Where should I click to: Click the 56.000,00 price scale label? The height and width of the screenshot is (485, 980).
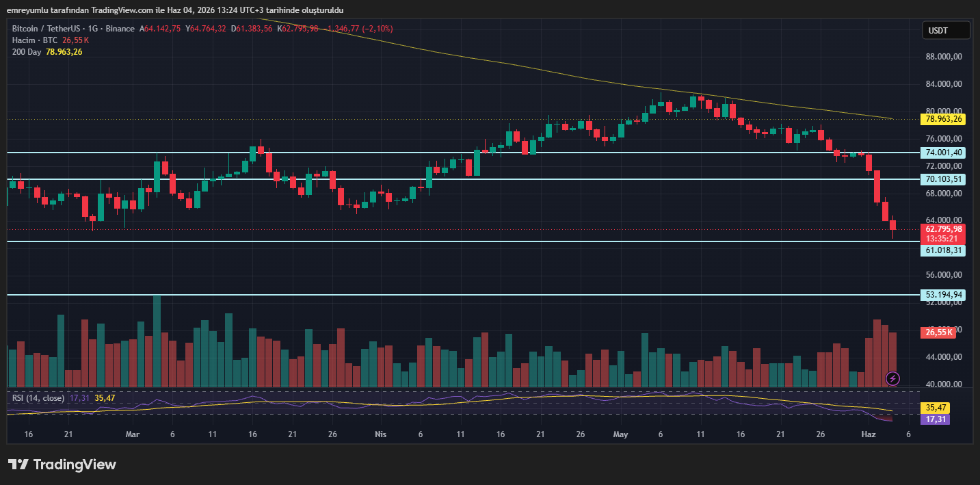pyautogui.click(x=944, y=275)
